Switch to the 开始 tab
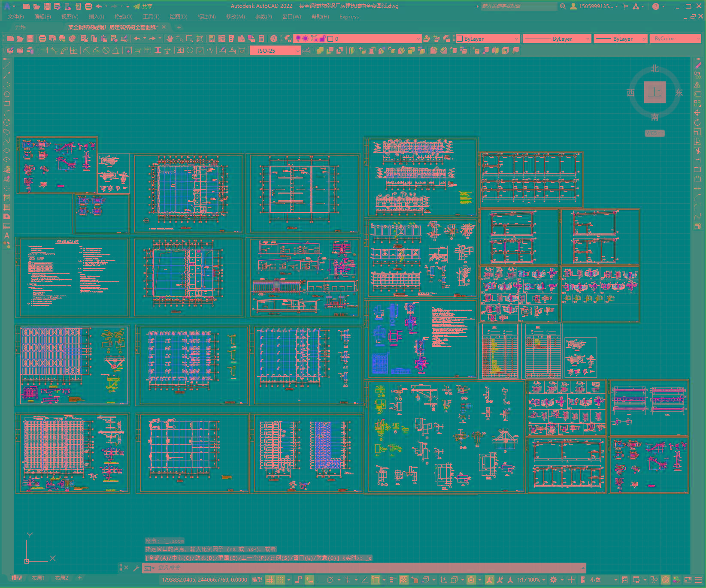 pyautogui.click(x=21, y=27)
